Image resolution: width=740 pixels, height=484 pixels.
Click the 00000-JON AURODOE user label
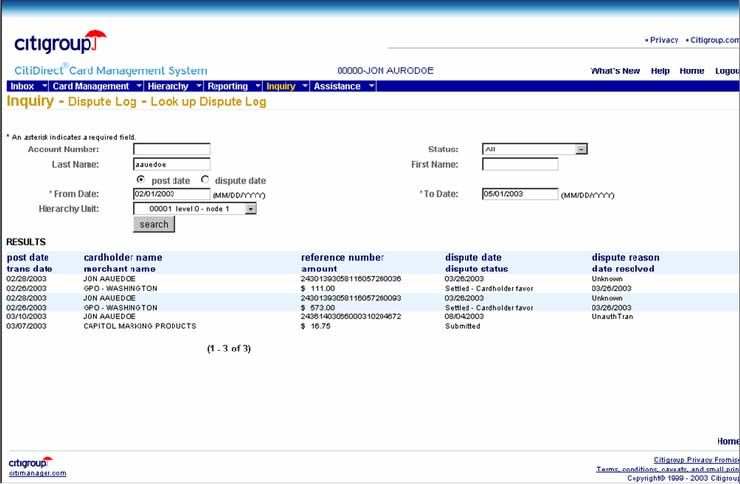pyautogui.click(x=385, y=71)
